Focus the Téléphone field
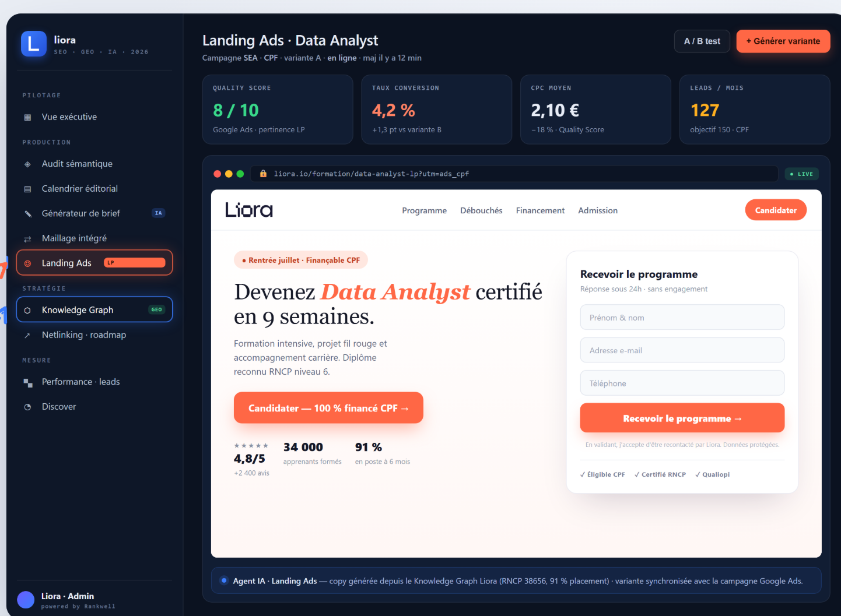Image resolution: width=841 pixels, height=616 pixels. click(682, 383)
